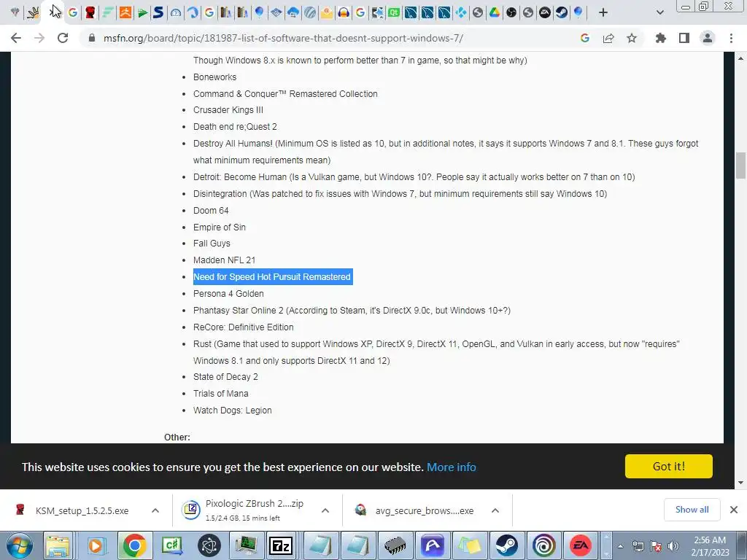Click the Trials of Mana entry
The width and height of the screenshot is (747, 560).
pos(220,394)
